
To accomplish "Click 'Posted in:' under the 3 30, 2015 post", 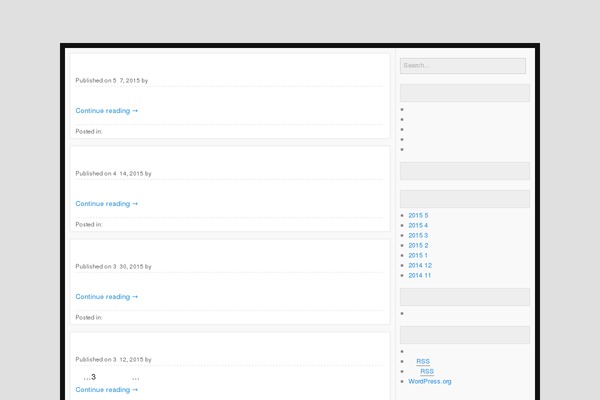I will pos(89,317).
